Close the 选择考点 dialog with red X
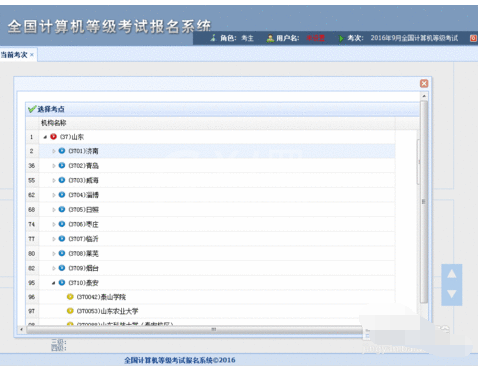The width and height of the screenshot is (496, 367). coord(424,83)
